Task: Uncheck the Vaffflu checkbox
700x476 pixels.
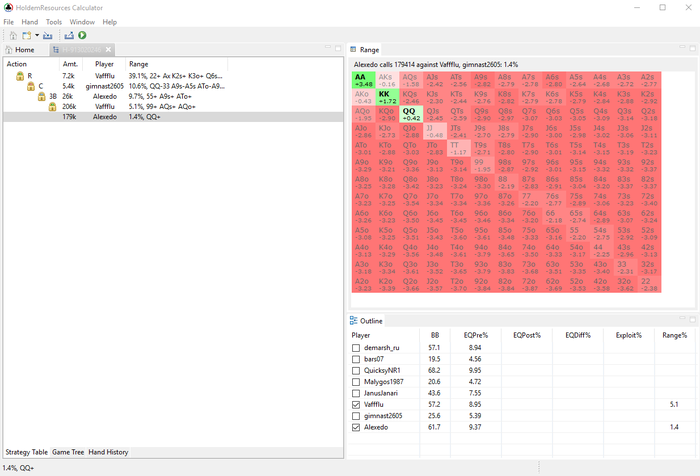Action: (356, 405)
